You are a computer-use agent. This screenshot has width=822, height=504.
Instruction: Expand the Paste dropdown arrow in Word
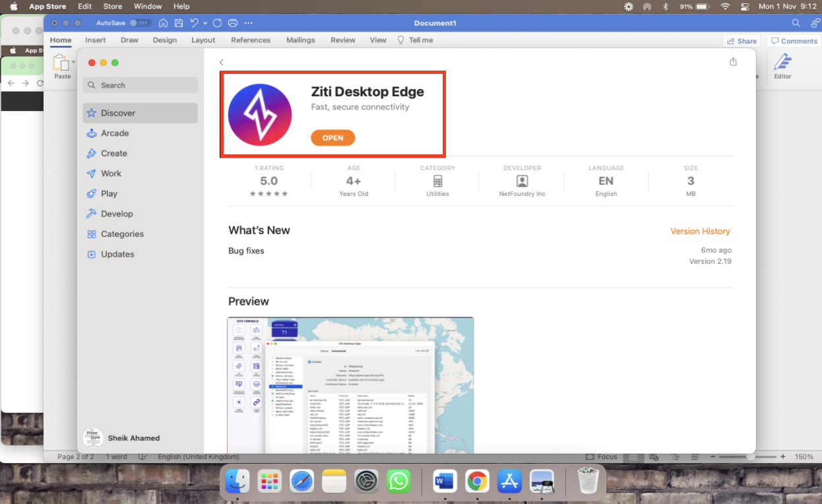[73, 63]
